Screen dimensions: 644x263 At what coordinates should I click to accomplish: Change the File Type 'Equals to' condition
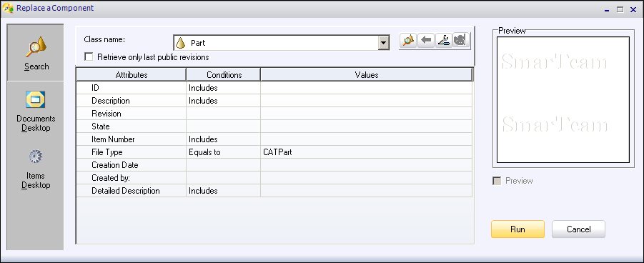223,152
